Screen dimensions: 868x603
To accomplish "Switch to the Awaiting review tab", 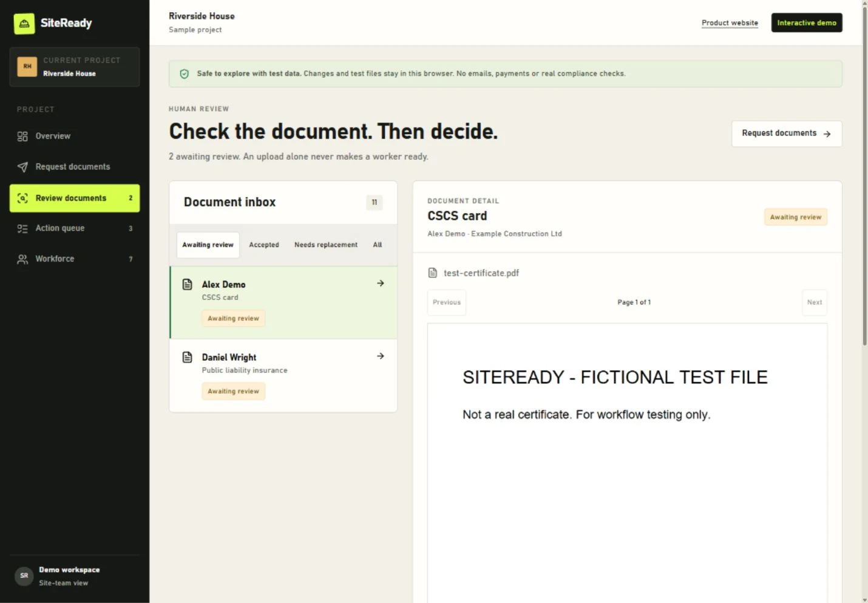I will coord(208,245).
